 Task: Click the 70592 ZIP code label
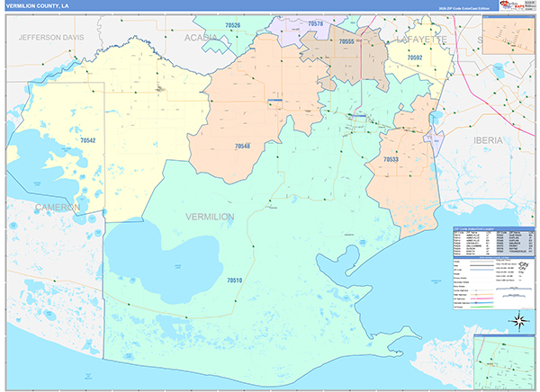[414, 58]
